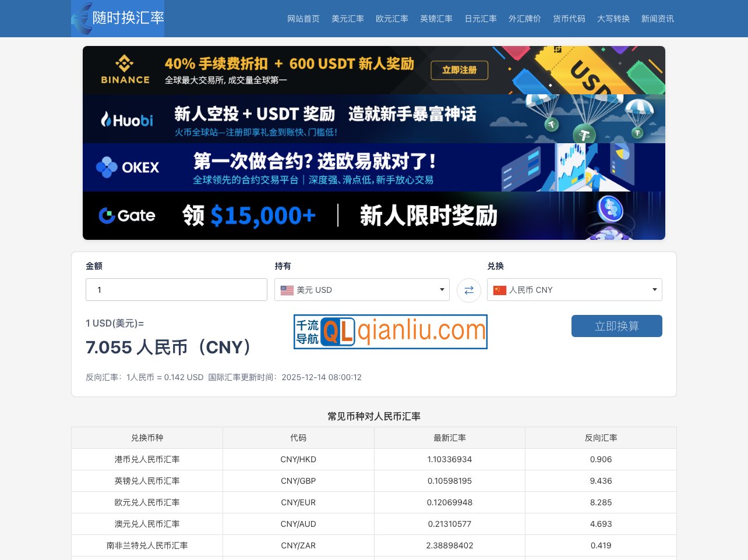Swap the two currencies using the arrows icon
The width and height of the screenshot is (748, 560).
pyautogui.click(x=469, y=289)
